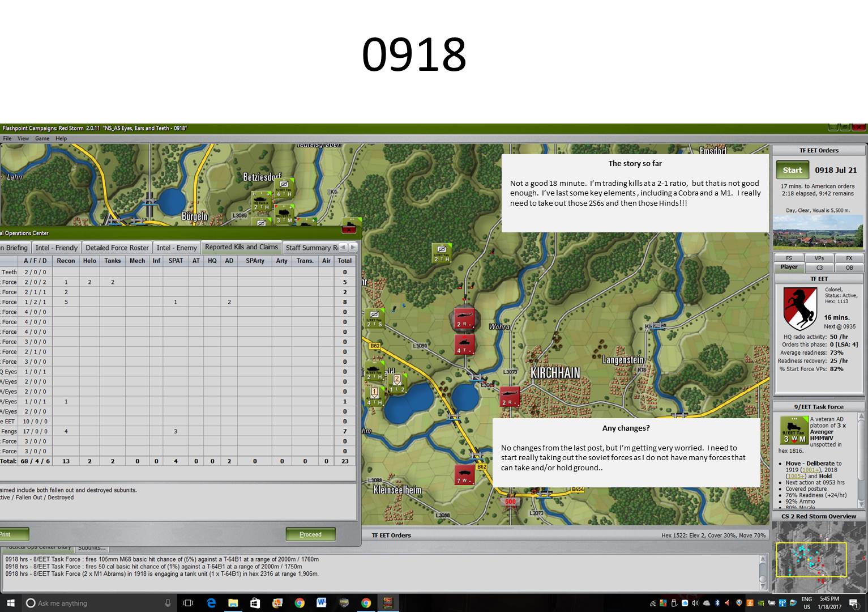The width and height of the screenshot is (868, 612).
Task: Open Task View on taskbar
Action: point(189,603)
